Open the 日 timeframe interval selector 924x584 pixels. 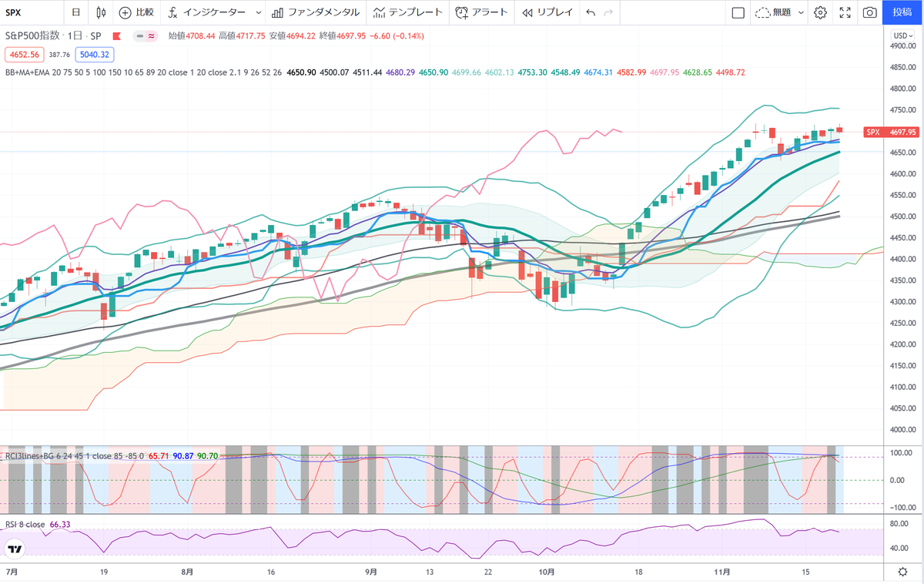coord(75,12)
